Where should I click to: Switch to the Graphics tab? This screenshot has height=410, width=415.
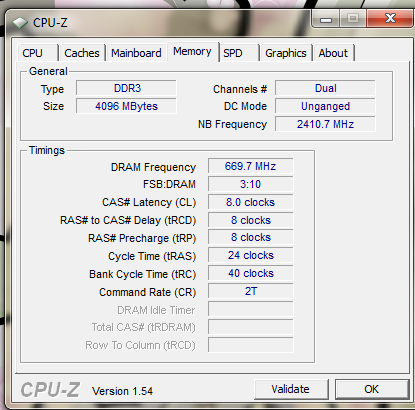pos(286,53)
